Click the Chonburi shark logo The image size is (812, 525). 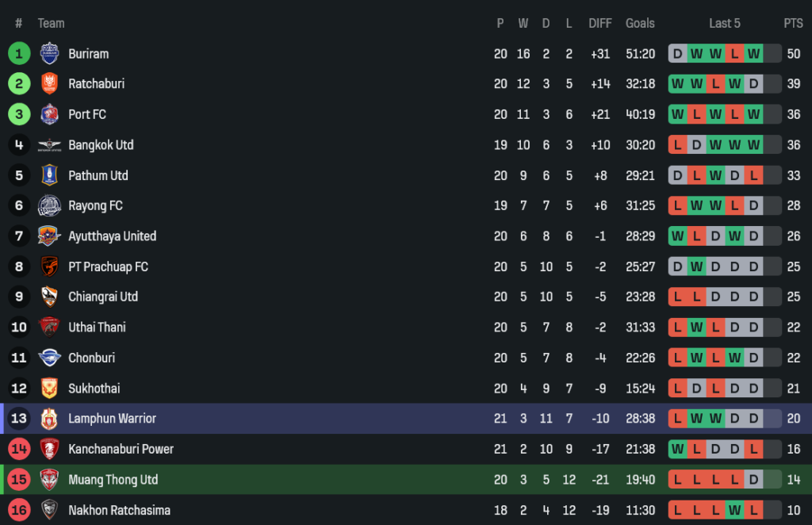[49, 358]
